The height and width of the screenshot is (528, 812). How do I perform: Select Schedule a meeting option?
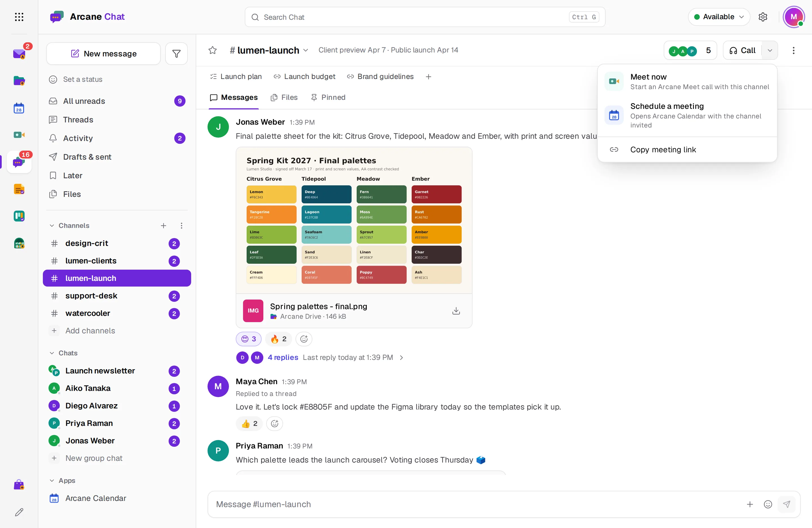[x=687, y=115]
